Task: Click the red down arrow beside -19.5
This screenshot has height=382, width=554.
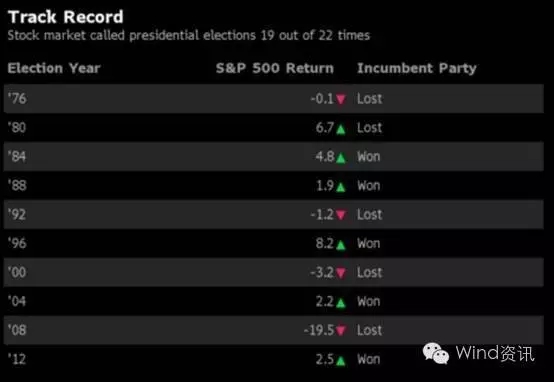Action: 341,330
